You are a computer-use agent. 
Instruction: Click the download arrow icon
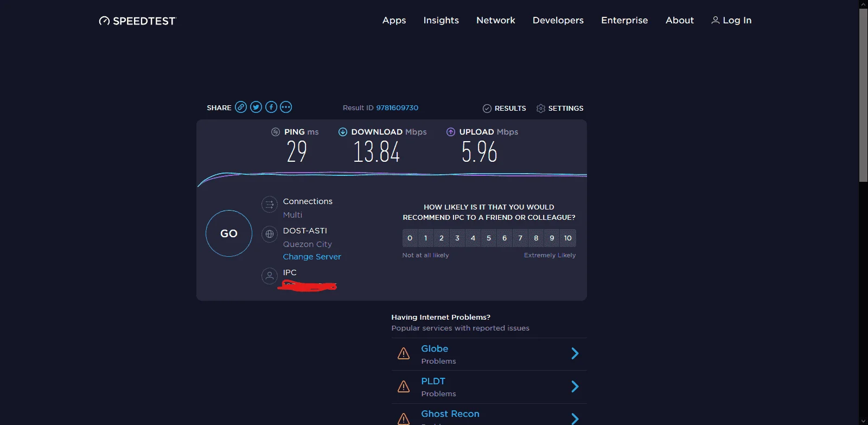click(x=343, y=132)
